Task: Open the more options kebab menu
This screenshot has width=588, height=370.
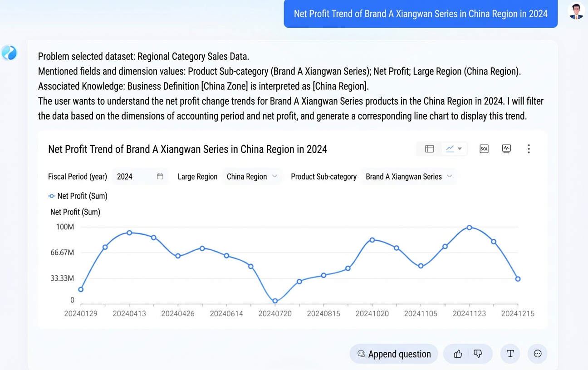Action: coord(529,149)
